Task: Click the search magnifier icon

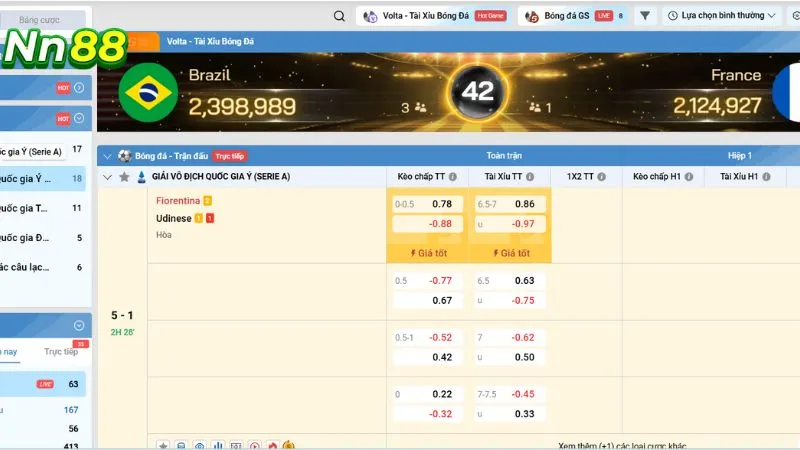Action: point(339,16)
